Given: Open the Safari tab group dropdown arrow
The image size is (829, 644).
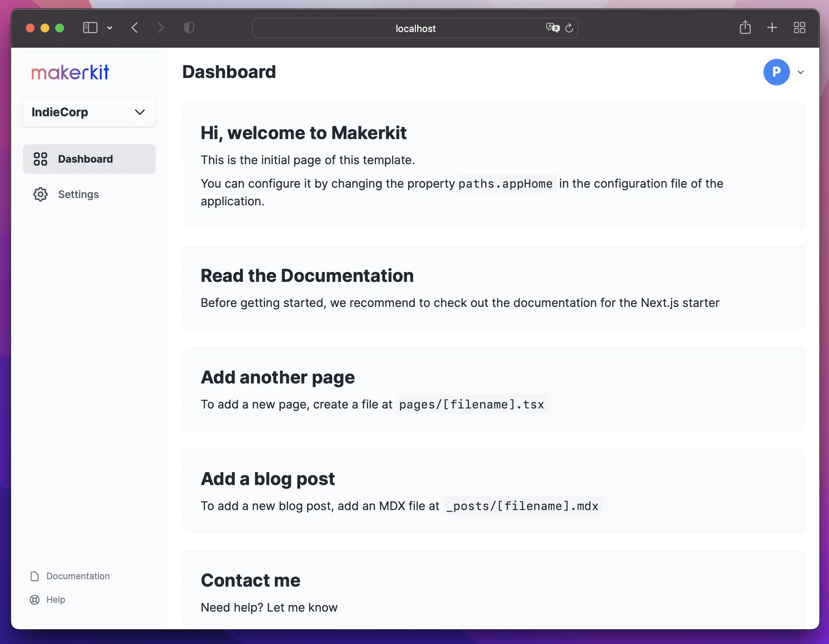Looking at the screenshot, I should click(110, 28).
